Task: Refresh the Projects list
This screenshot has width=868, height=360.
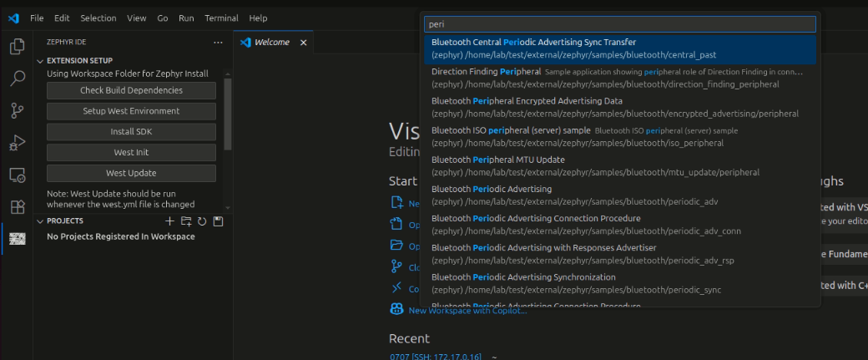Action: [202, 221]
